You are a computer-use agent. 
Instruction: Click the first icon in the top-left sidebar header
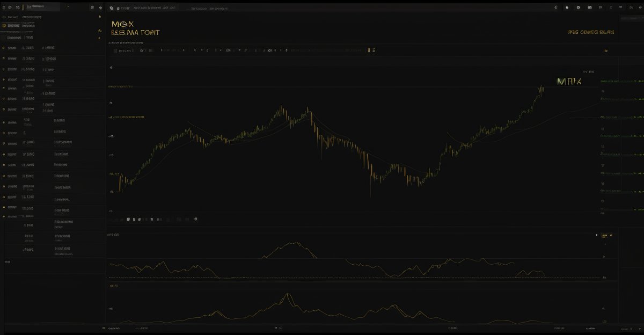pos(4,8)
